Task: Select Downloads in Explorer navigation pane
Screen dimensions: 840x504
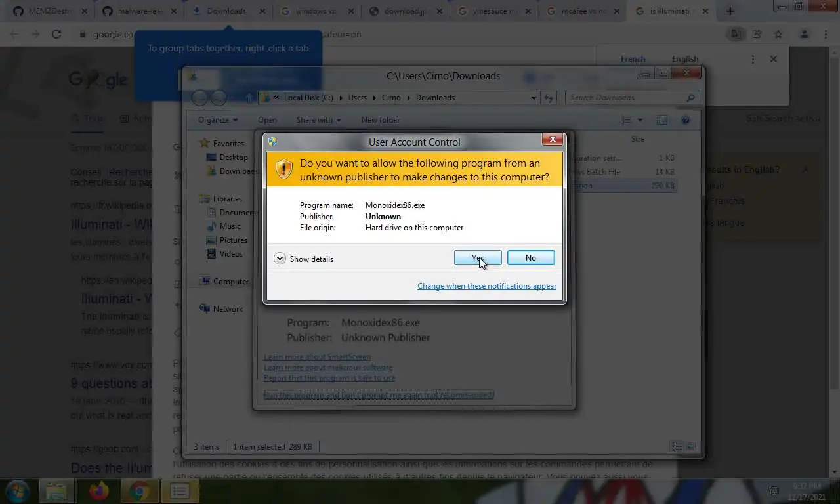Action: coord(232,171)
